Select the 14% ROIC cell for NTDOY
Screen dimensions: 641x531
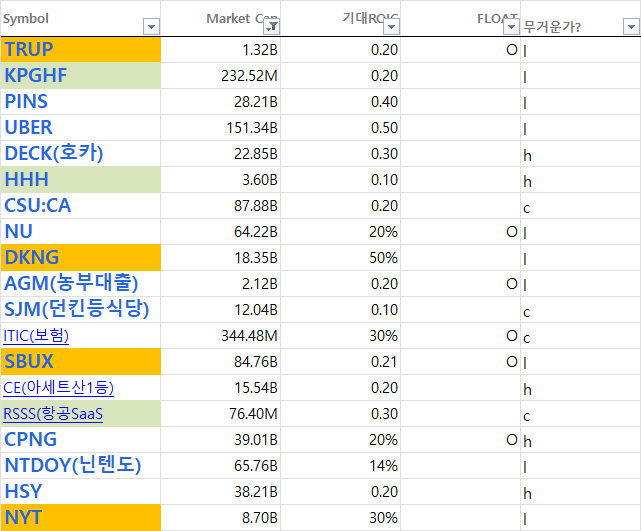tap(341, 466)
